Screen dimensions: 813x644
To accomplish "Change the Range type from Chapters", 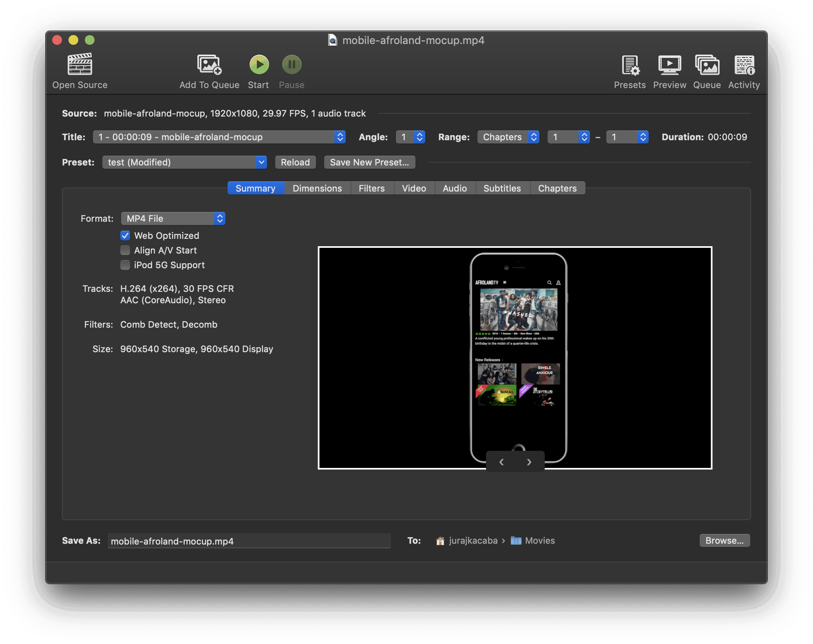I will (508, 137).
